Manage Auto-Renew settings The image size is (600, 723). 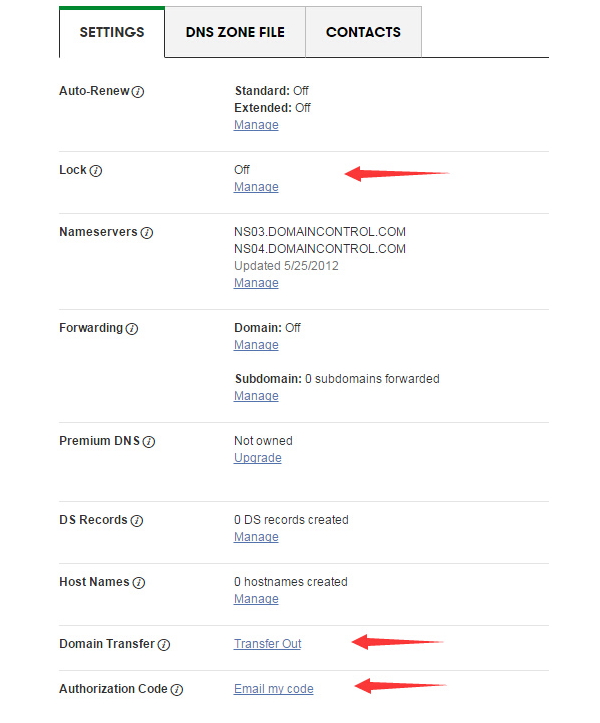256,125
